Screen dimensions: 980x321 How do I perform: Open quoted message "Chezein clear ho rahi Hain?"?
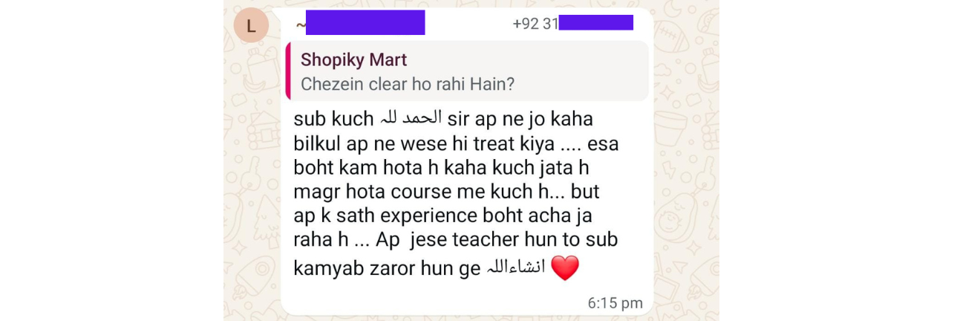point(408,84)
